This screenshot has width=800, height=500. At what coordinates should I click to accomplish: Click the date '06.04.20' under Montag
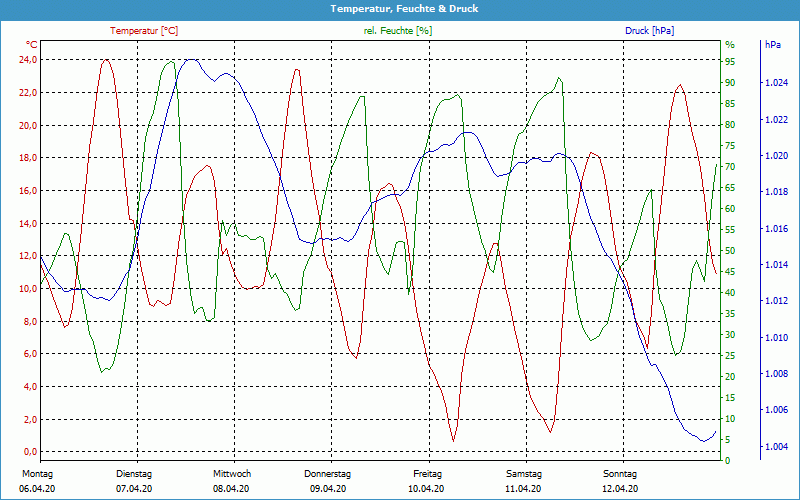[37, 489]
